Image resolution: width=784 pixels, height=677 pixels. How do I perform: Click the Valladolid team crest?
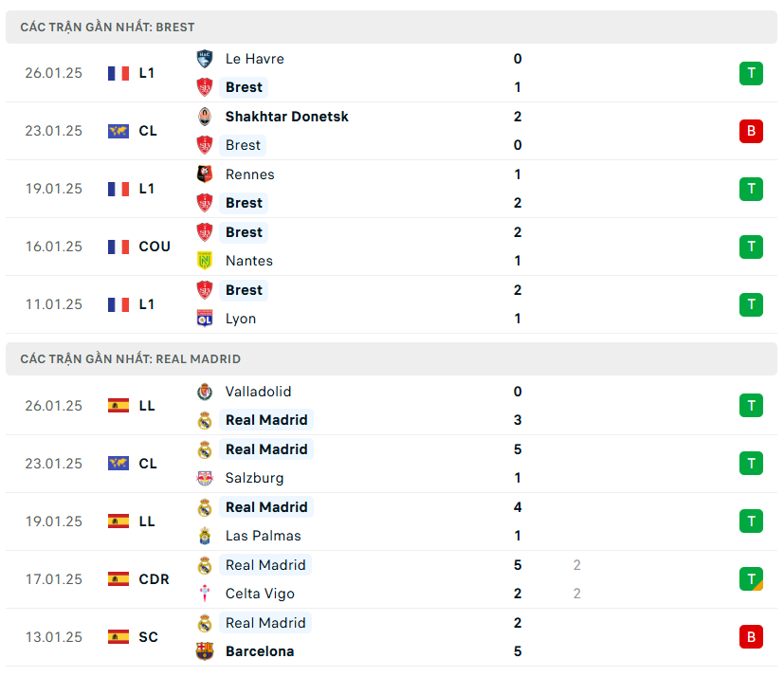[204, 392]
